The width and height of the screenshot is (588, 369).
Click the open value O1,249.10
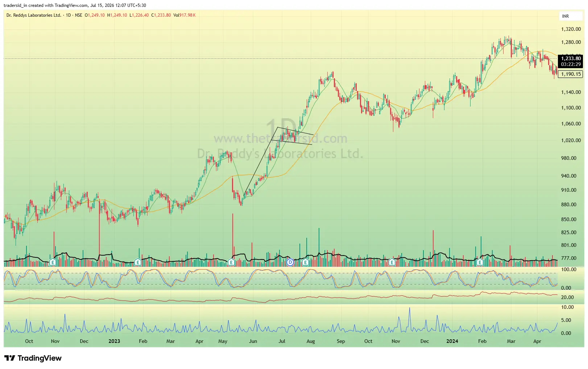click(x=95, y=15)
